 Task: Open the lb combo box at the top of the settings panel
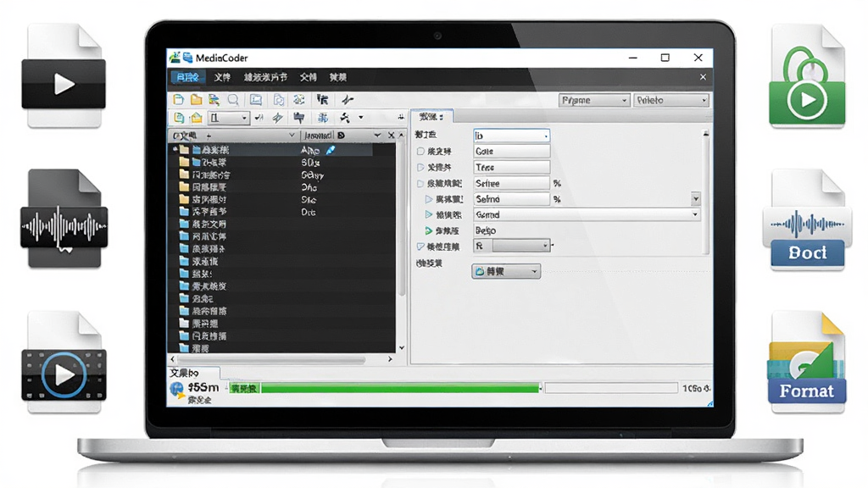pyautogui.click(x=511, y=136)
